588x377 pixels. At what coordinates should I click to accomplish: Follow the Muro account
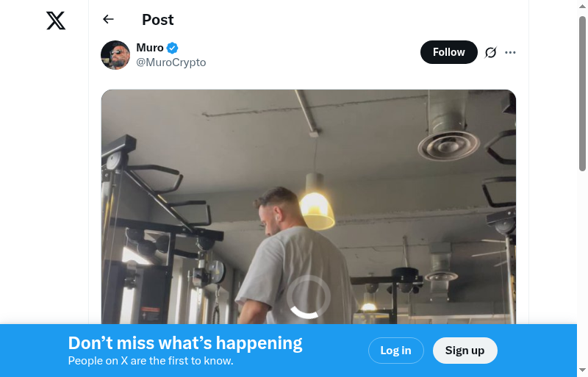(x=448, y=52)
